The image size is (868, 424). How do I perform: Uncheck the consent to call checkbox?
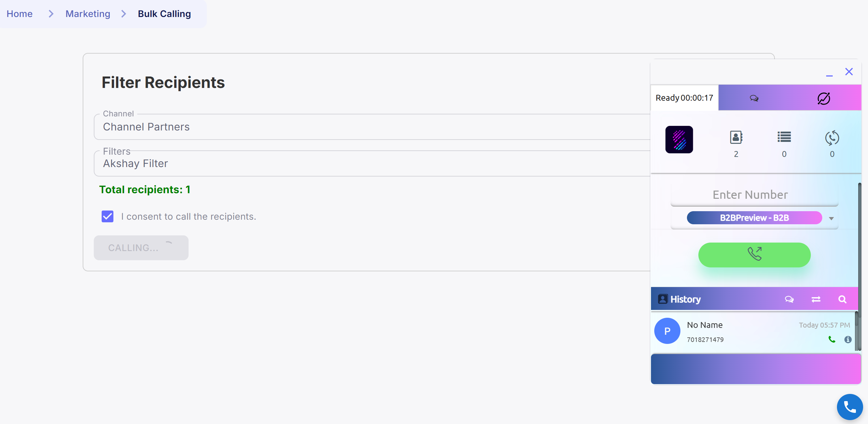[108, 216]
